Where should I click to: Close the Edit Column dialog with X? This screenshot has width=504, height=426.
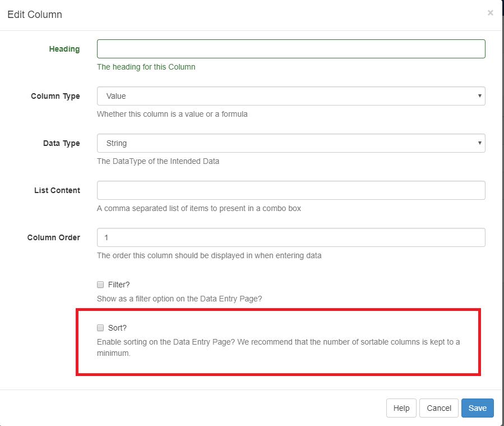[x=490, y=13]
